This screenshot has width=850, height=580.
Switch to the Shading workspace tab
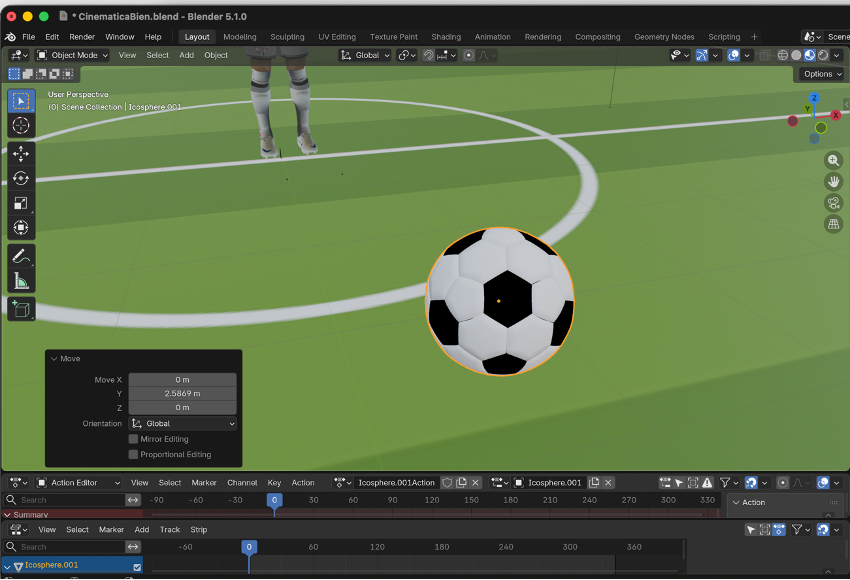click(x=446, y=37)
